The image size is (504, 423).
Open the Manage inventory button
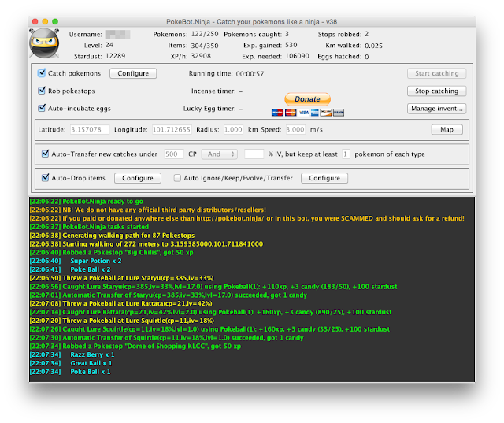(436, 109)
